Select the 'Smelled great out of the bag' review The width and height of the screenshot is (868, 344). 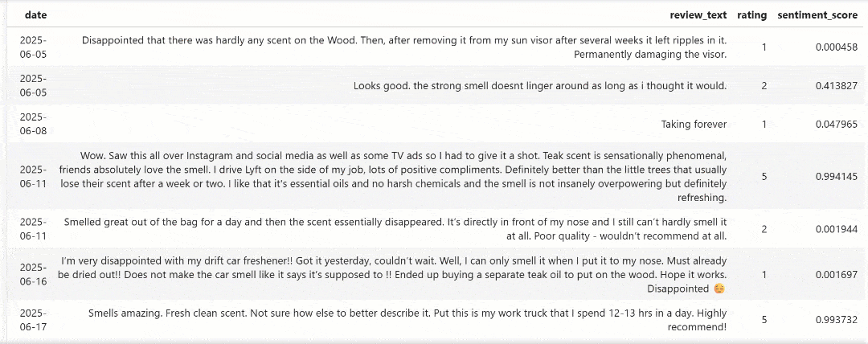tap(395, 229)
